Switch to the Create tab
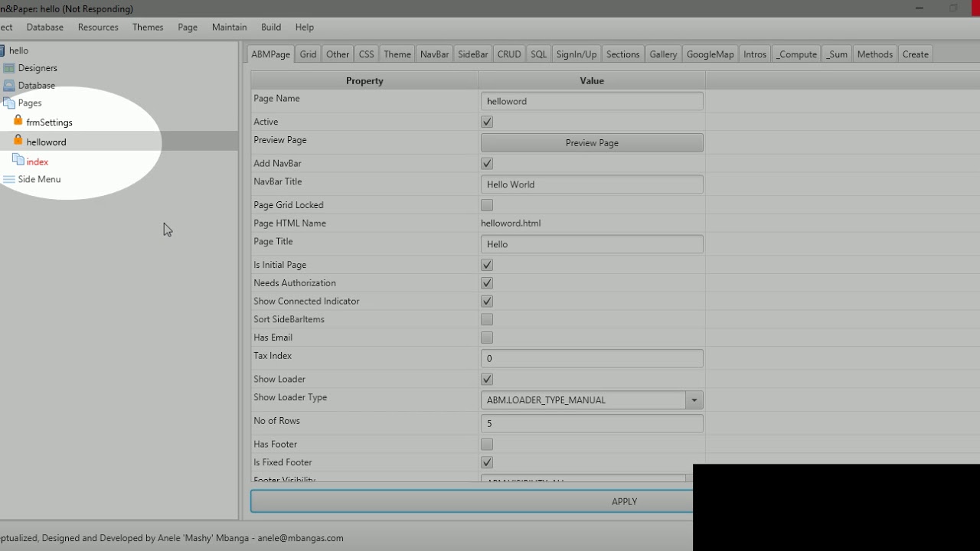 pos(916,54)
